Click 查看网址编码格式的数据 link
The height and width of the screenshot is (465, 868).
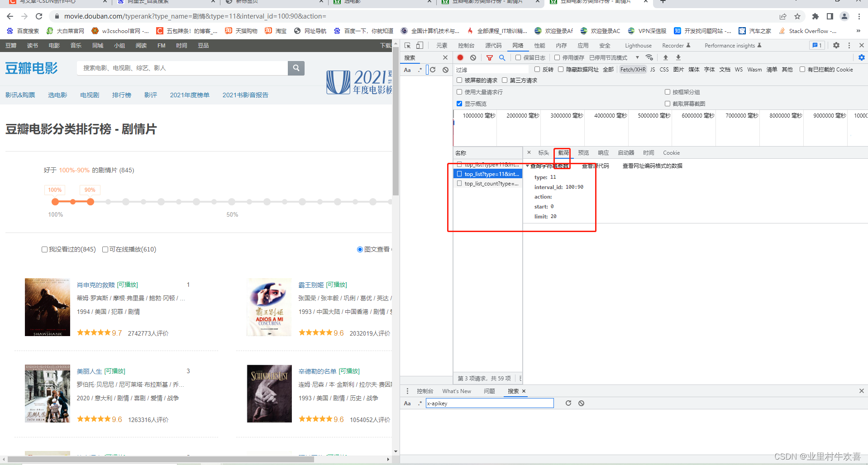[x=652, y=166]
